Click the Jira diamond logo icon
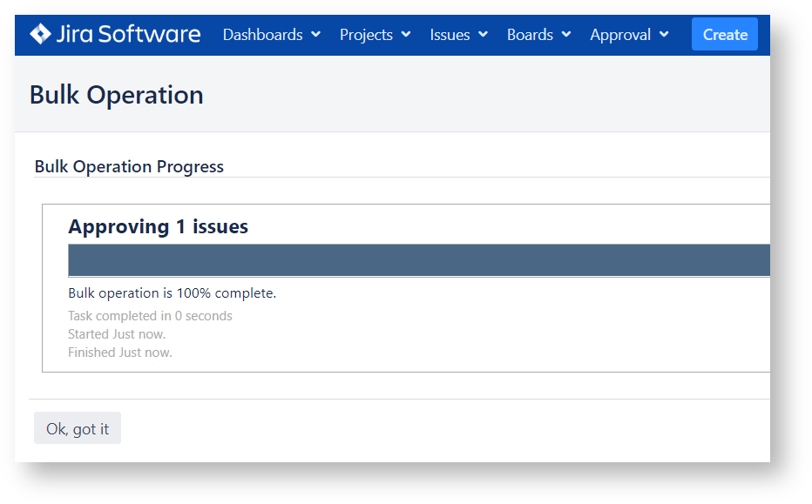 [x=40, y=34]
